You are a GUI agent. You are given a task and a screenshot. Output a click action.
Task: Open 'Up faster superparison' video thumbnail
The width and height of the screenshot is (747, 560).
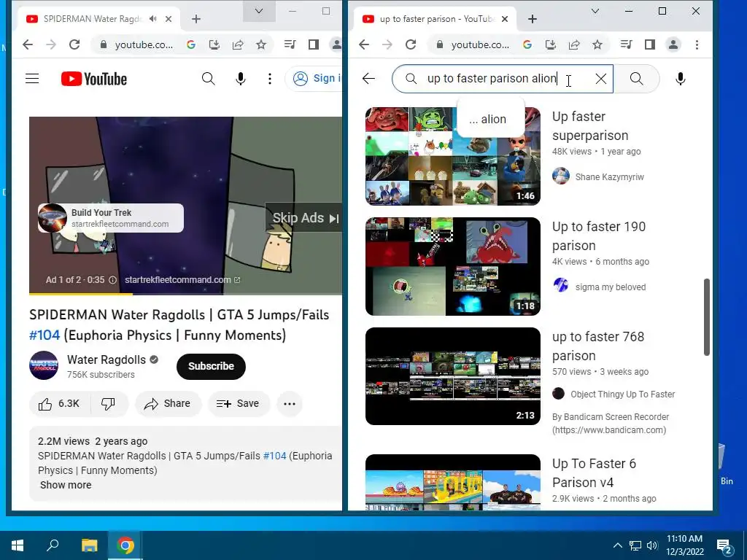click(x=452, y=156)
